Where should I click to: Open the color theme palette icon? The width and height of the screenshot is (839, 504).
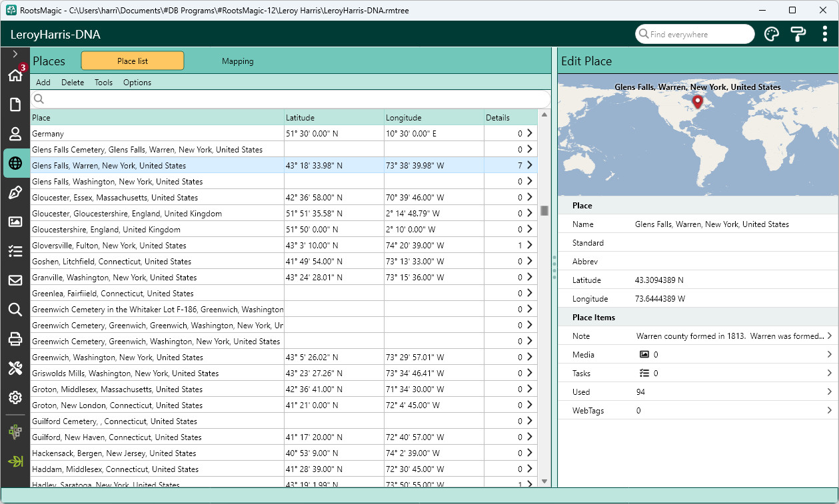771,34
